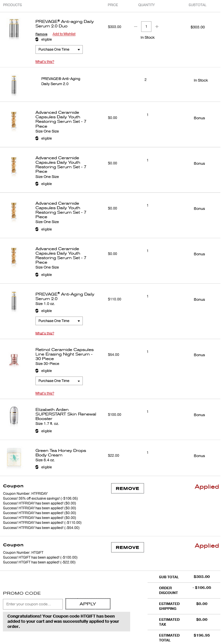Viewport: 222px width, 644px height.
Task: Open purchase dropdown for Retinol Ceramide Capsules
Action: tap(59, 381)
